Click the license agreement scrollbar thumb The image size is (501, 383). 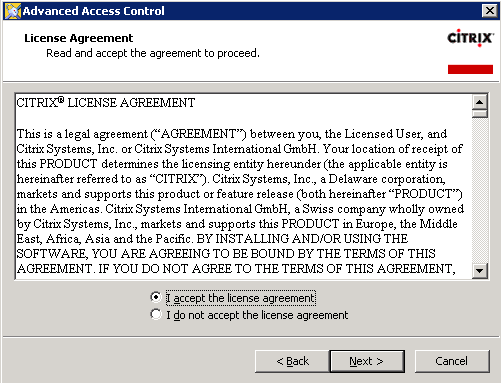click(x=480, y=114)
